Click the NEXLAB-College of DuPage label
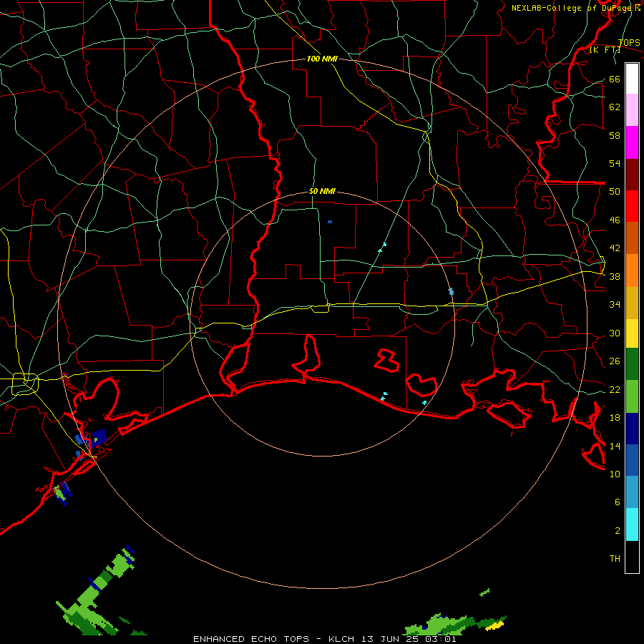Image resolution: width=644 pixels, height=644 pixels. [x=575, y=8]
